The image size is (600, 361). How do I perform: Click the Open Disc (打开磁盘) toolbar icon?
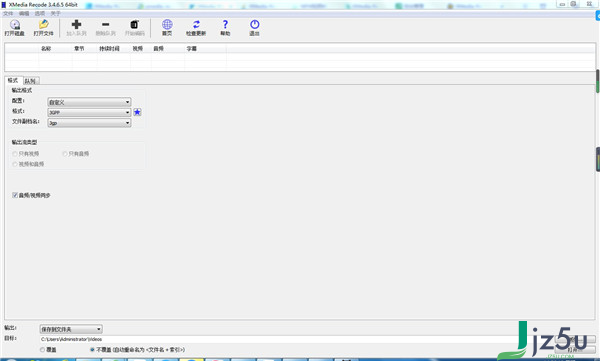click(15, 25)
